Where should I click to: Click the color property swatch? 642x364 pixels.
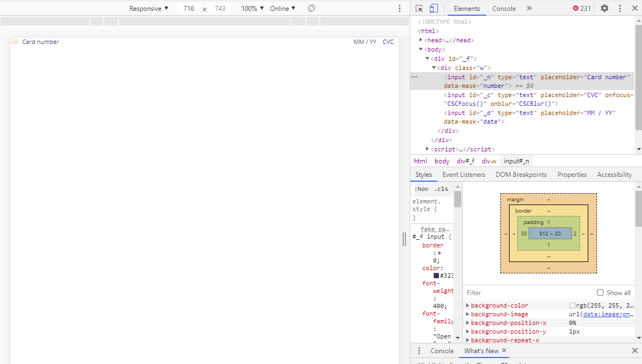pyautogui.click(x=436, y=276)
